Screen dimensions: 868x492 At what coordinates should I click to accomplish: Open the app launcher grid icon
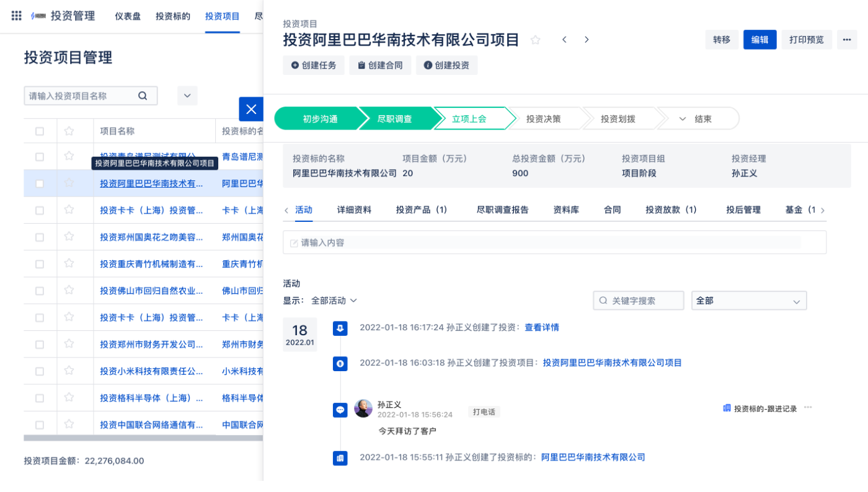tap(17, 16)
